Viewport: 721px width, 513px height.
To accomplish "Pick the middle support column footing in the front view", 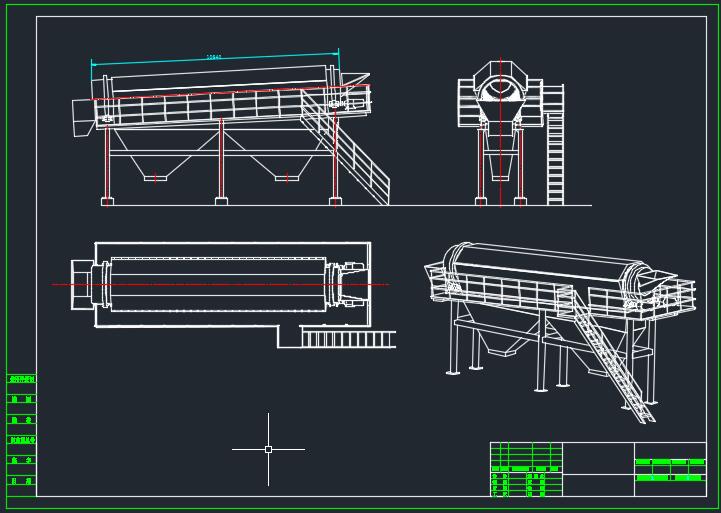I will click(221, 201).
